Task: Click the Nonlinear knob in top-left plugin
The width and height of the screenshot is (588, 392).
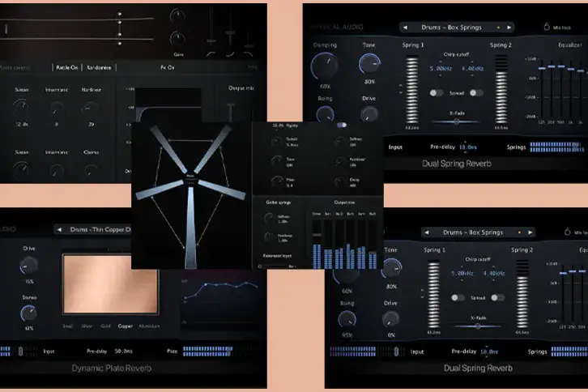Action: point(91,109)
